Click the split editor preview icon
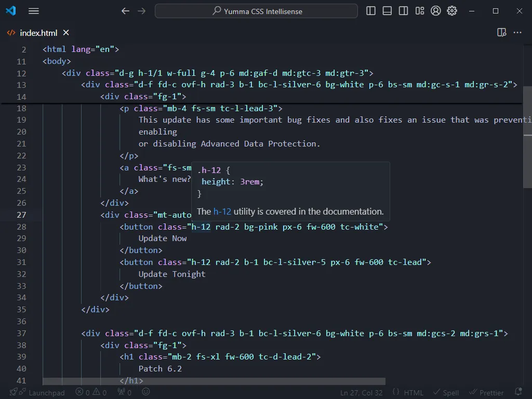 point(501,33)
